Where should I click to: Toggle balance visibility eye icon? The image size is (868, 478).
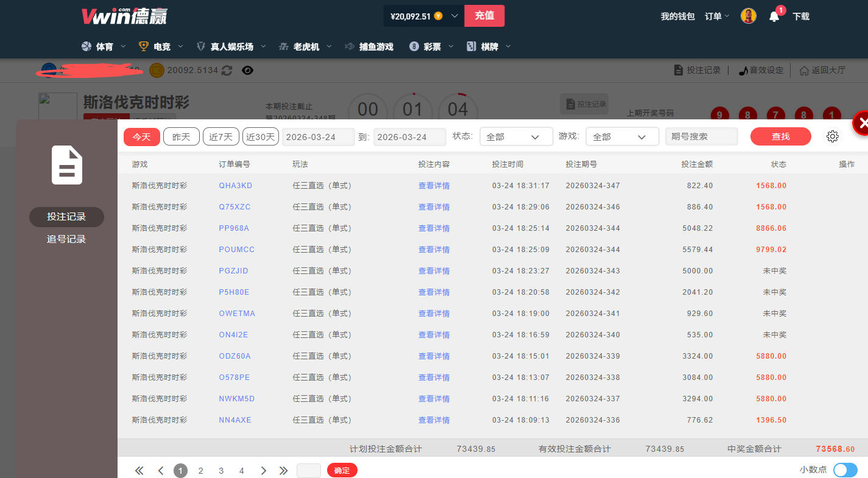[247, 71]
